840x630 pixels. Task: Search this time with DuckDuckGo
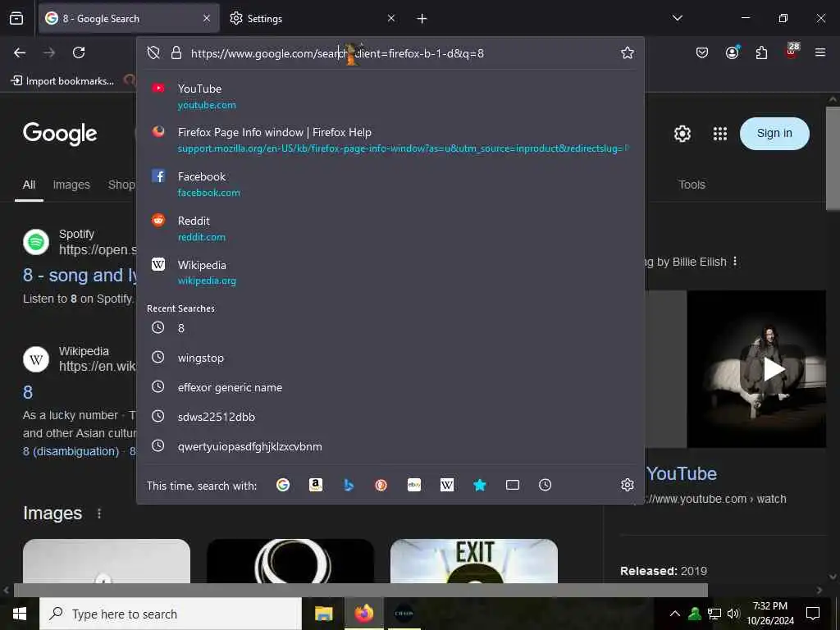pos(381,486)
